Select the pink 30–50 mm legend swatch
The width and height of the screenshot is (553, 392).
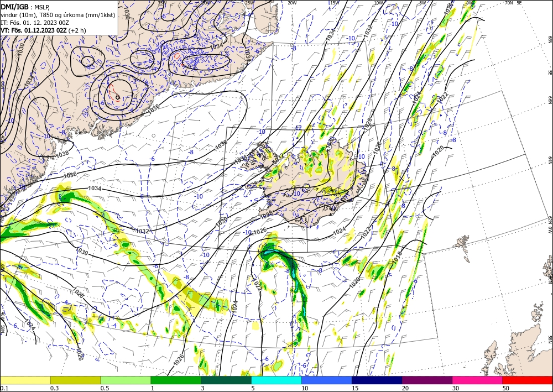477,380
